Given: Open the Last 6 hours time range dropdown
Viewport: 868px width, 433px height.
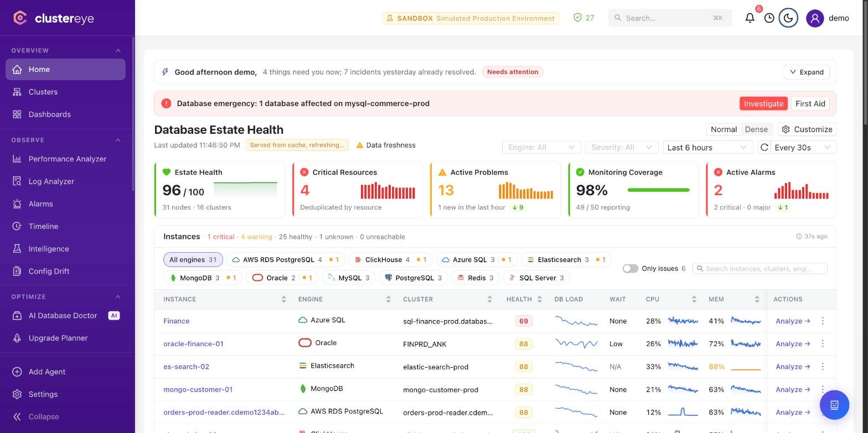Looking at the screenshot, I should coord(707,147).
